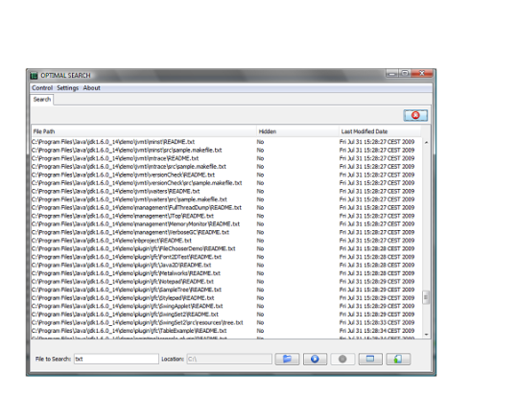Minimize the Optimal Search window
Image resolution: width=518 pixels, height=420 pixels.
click(x=391, y=73)
